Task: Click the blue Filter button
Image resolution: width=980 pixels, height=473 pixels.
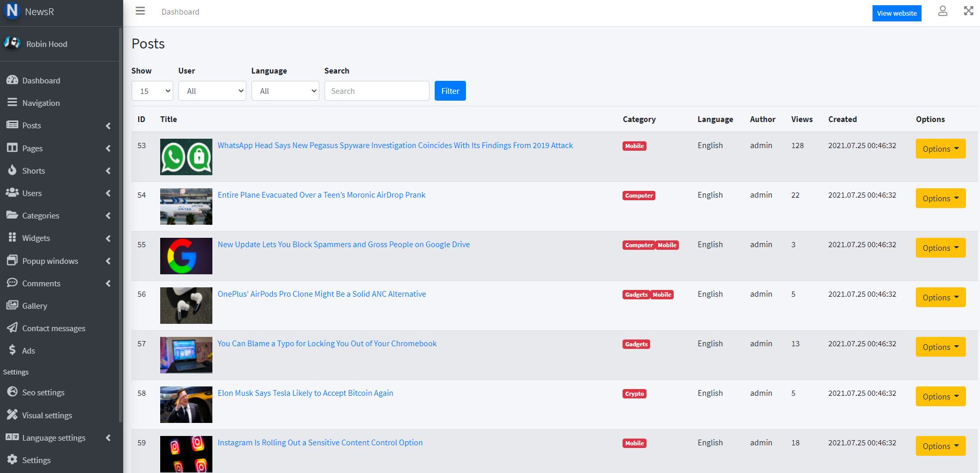Action: 450,91
